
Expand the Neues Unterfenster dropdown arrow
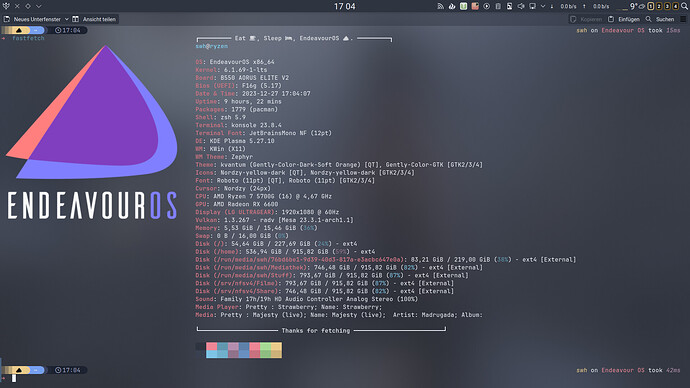(67, 19)
